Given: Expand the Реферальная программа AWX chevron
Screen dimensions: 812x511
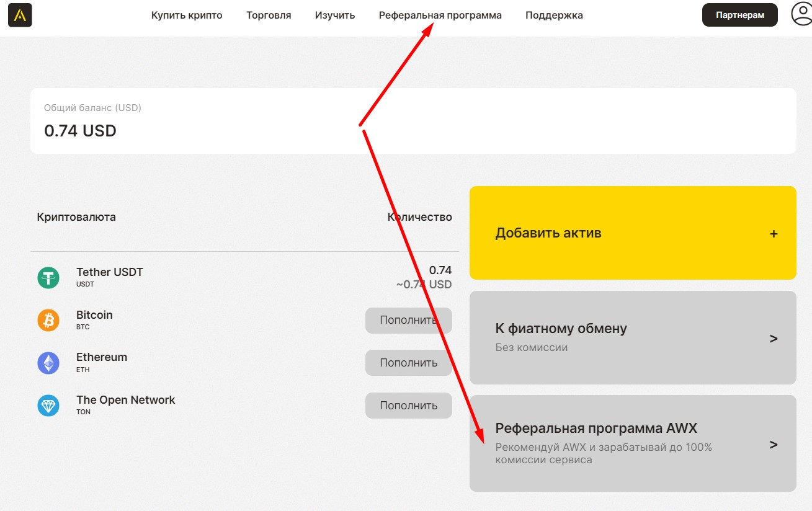Looking at the screenshot, I should [x=773, y=444].
